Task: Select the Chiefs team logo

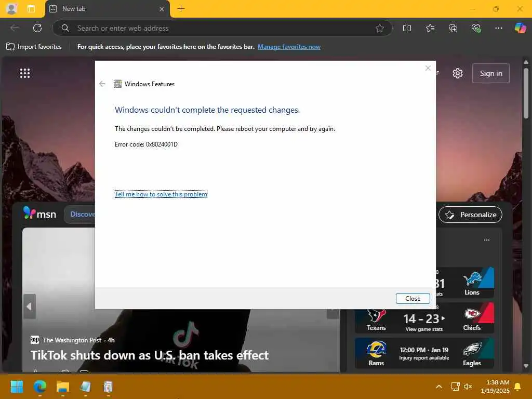Action: (472, 314)
